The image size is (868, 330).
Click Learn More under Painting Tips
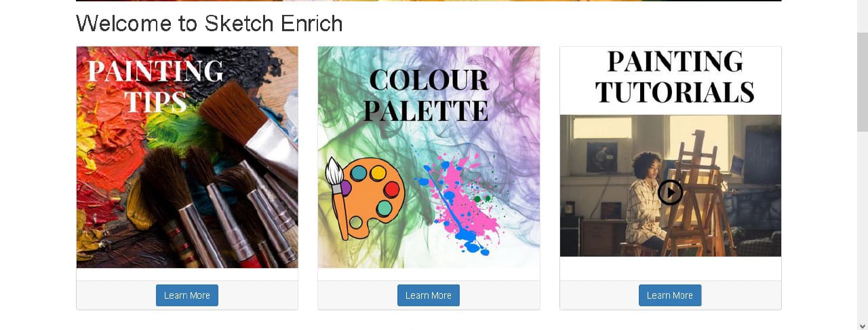(x=187, y=295)
